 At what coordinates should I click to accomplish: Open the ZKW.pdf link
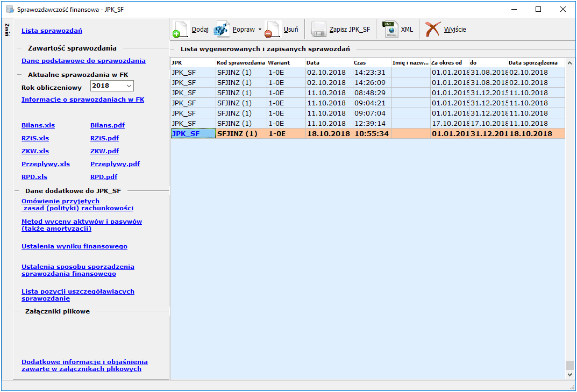104,151
